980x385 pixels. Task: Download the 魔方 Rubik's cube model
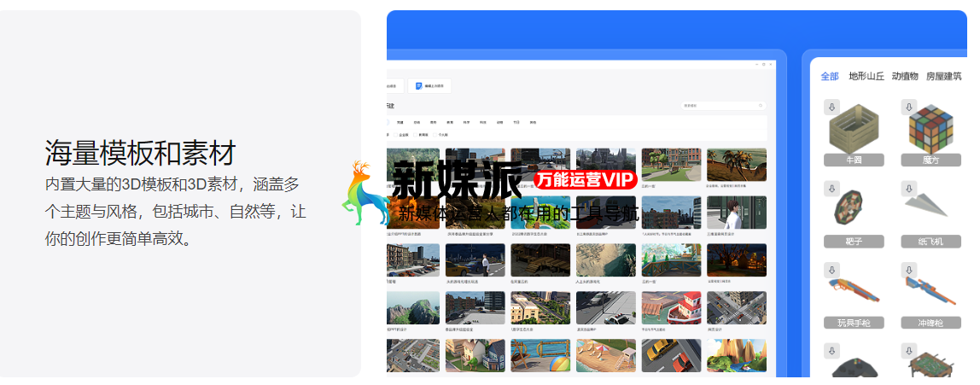pos(909,107)
